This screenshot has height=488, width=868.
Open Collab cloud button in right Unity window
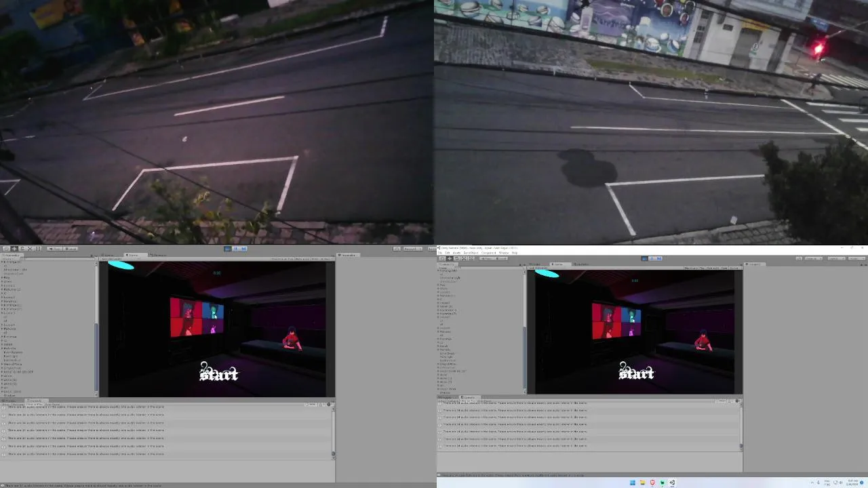tap(799, 258)
